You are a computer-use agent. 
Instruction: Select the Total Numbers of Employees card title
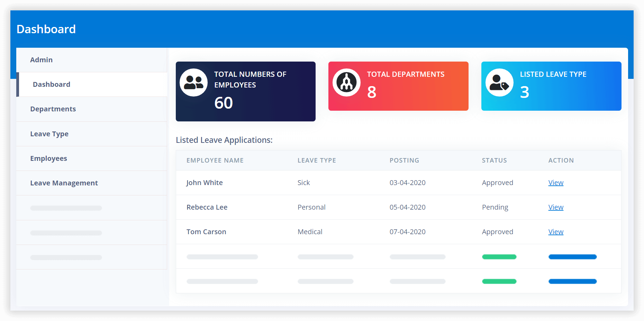pyautogui.click(x=250, y=80)
